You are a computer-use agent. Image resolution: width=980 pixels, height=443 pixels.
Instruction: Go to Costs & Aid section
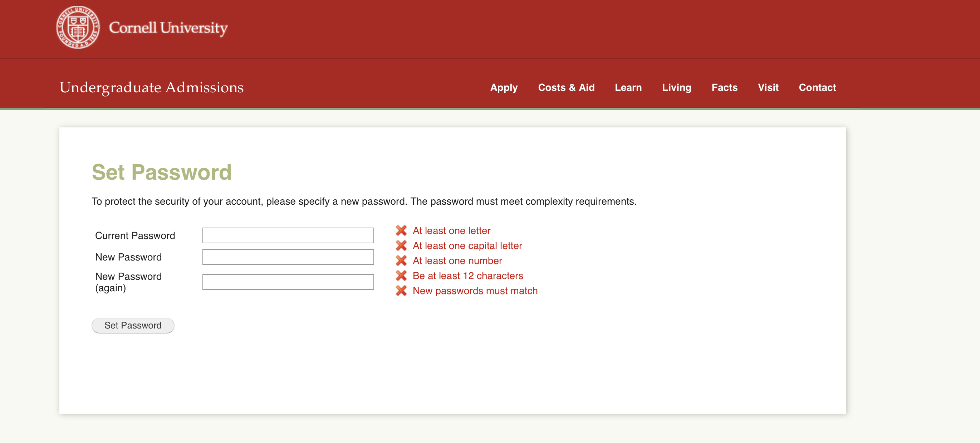566,88
